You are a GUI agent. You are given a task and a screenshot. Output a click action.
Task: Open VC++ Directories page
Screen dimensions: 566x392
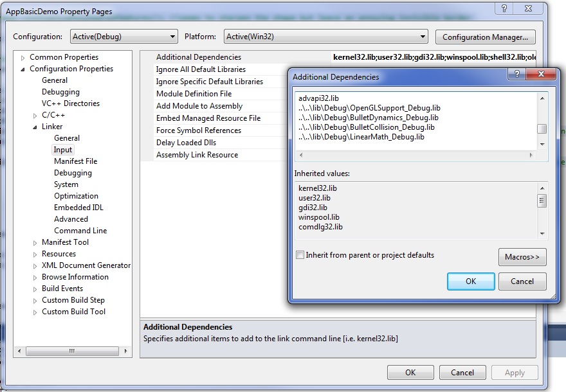pos(70,103)
